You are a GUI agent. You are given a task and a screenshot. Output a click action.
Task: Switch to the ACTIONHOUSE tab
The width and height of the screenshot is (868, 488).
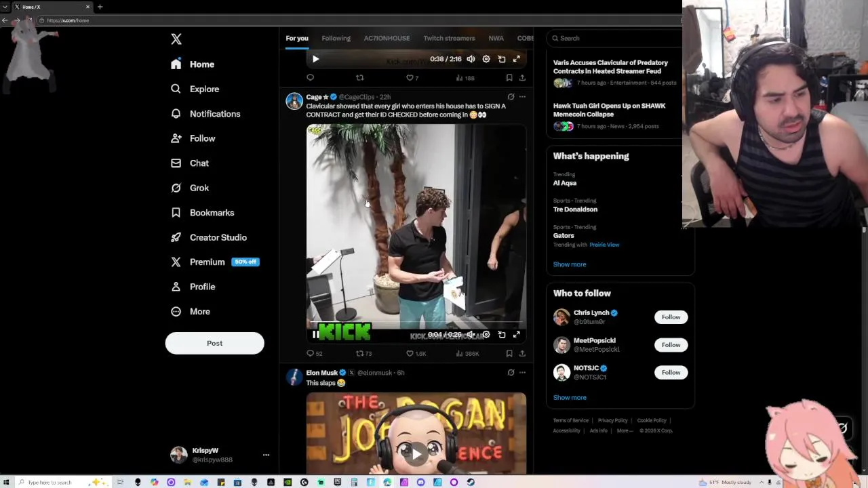pyautogui.click(x=387, y=39)
